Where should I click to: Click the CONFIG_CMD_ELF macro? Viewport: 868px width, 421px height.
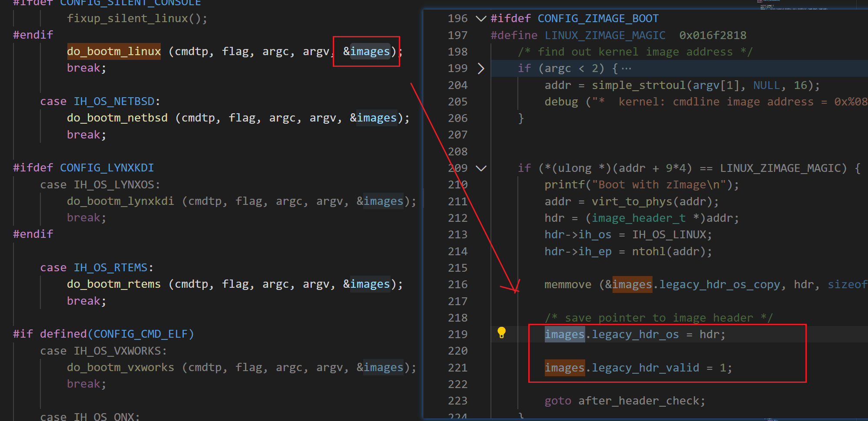click(x=141, y=334)
